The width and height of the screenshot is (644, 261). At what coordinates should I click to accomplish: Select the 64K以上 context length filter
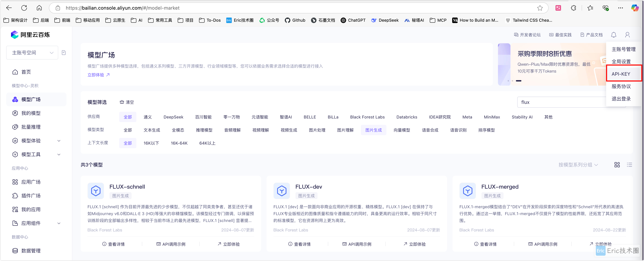point(207,143)
